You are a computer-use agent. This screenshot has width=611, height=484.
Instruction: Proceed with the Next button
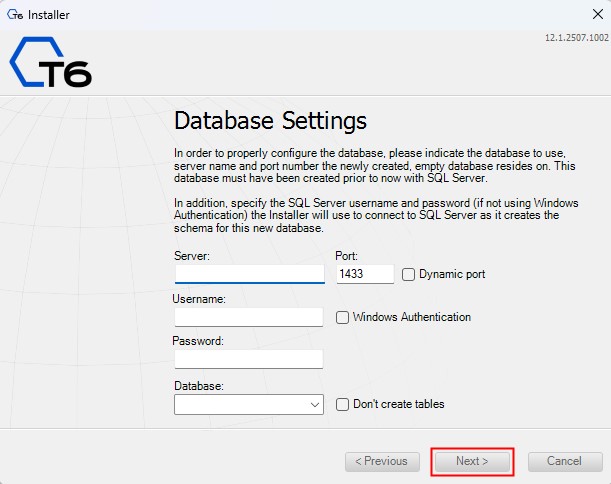472,461
